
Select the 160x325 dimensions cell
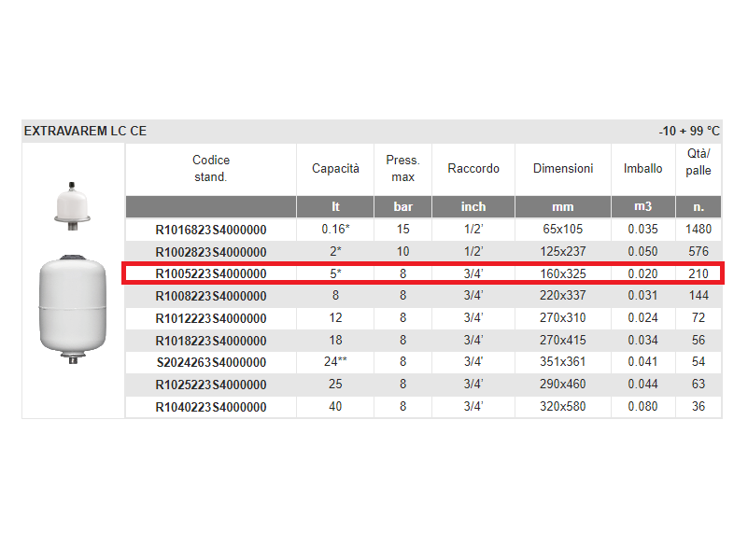click(563, 273)
